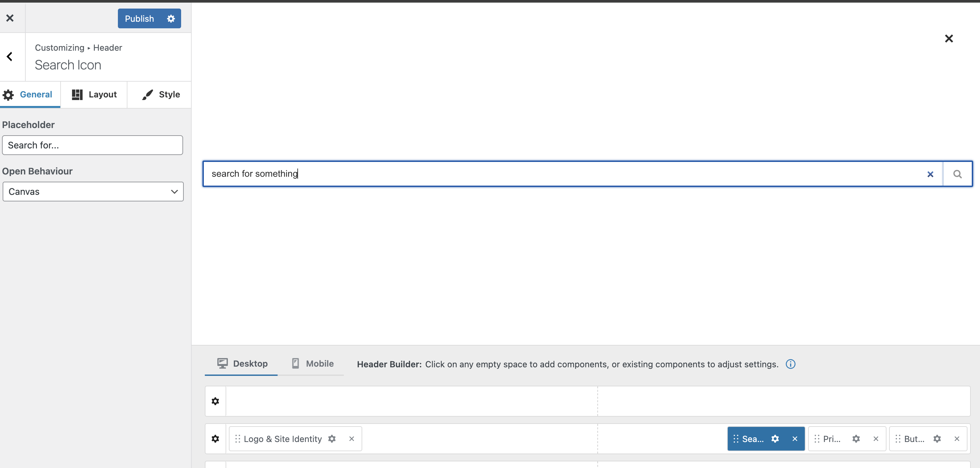Clear the search text with blue X
Image resolution: width=980 pixels, height=468 pixels.
[930, 174]
